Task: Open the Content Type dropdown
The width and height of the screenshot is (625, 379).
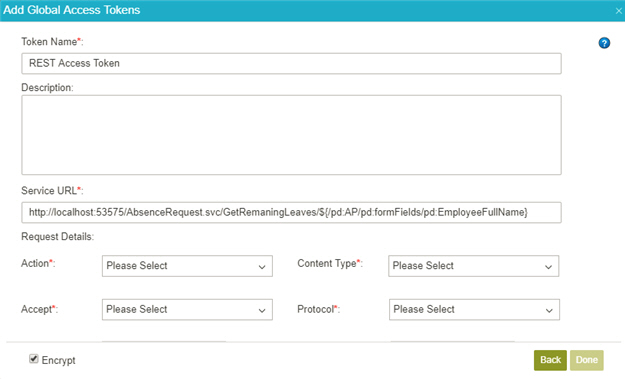Action: tap(474, 266)
